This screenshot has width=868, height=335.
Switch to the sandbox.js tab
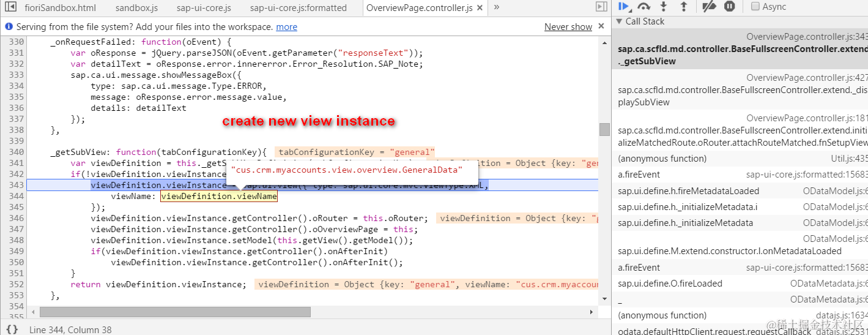click(136, 8)
